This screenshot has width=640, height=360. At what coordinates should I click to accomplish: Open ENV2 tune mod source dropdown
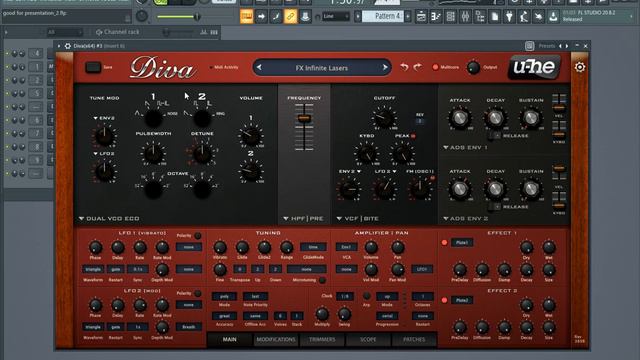click(x=104, y=118)
